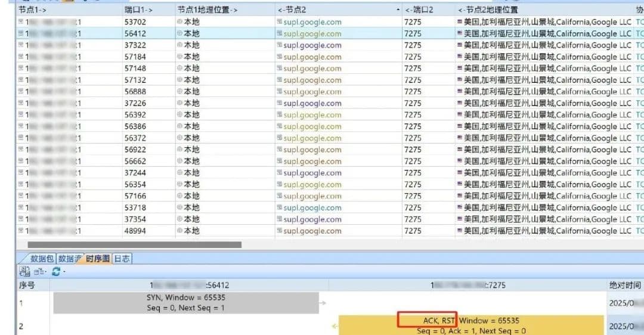The image size is (644, 335).
Task: Click the relative sequence number toolbar icon
Action: click(x=24, y=271)
